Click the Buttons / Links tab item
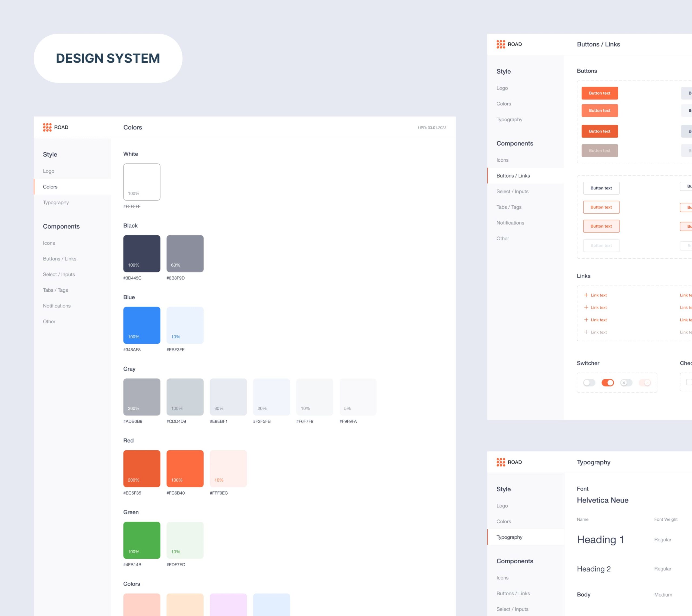Screen dimensions: 692x616 tap(513, 175)
